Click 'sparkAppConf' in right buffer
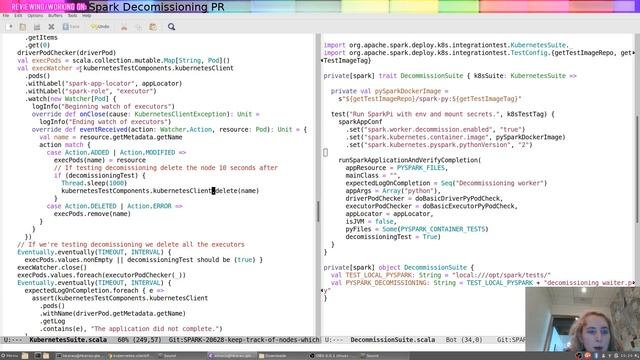 (360, 122)
